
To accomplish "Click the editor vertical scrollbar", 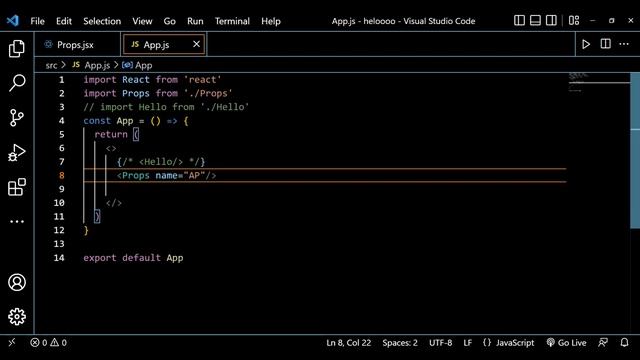I will pos(635,151).
